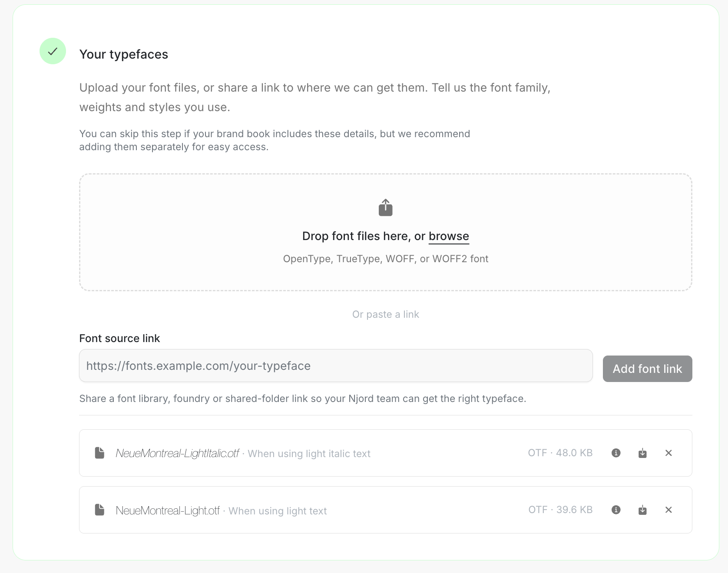
Task: Click the green checkmark step indicator
Action: (x=53, y=51)
